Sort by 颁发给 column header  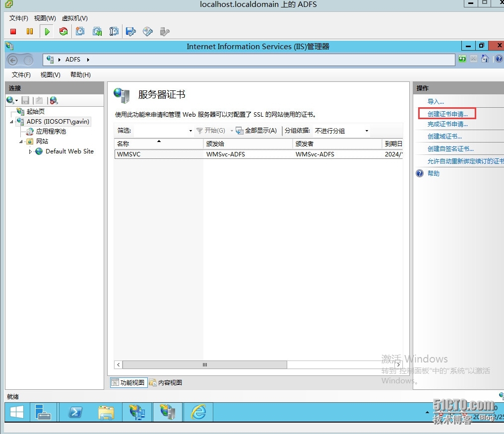[248, 144]
